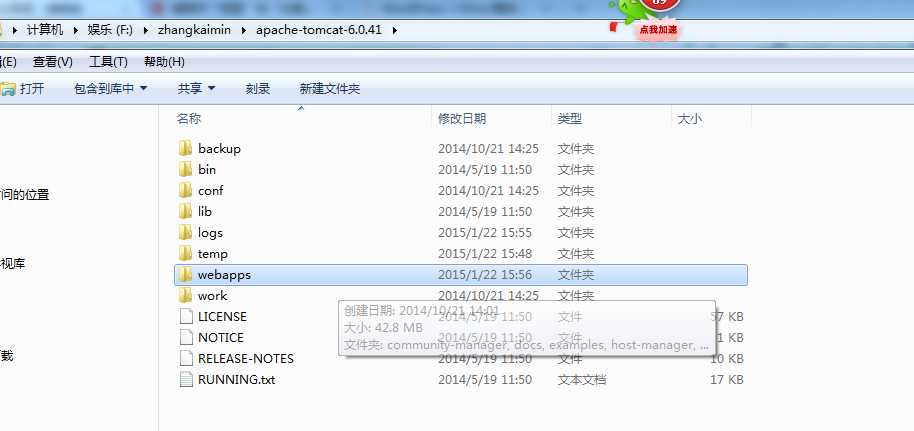Expand arrow after apache-tomcat-6.0.41 in address bar
The height and width of the screenshot is (431, 914).
coord(395,30)
